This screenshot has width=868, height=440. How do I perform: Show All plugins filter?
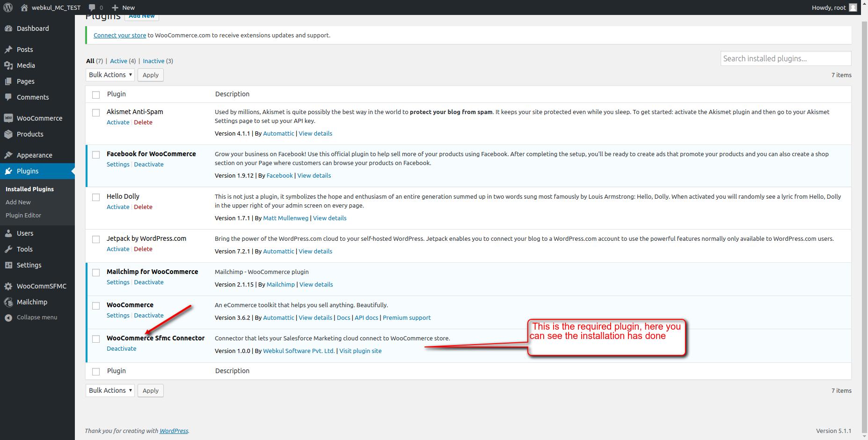(x=90, y=61)
